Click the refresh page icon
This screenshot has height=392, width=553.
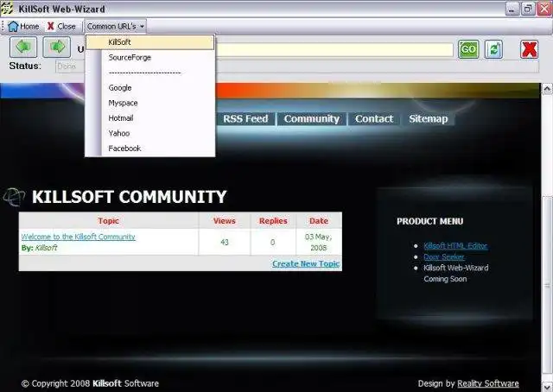[493, 49]
